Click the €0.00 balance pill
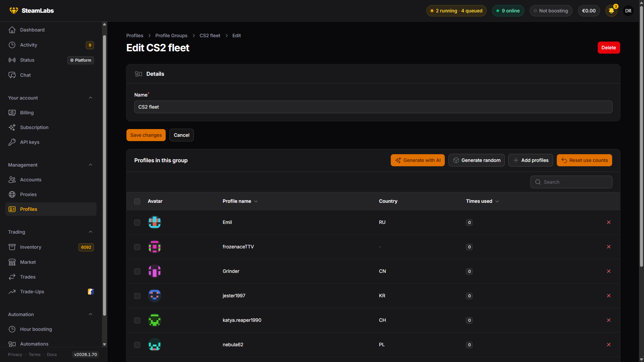 (589, 11)
